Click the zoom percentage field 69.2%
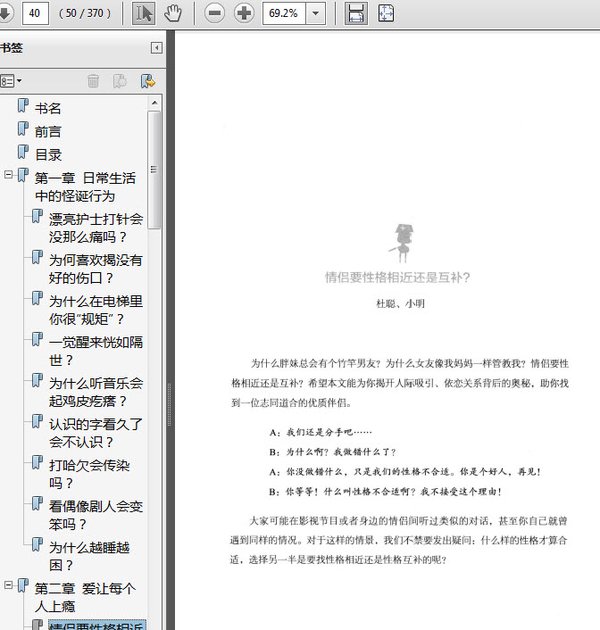 coord(284,13)
